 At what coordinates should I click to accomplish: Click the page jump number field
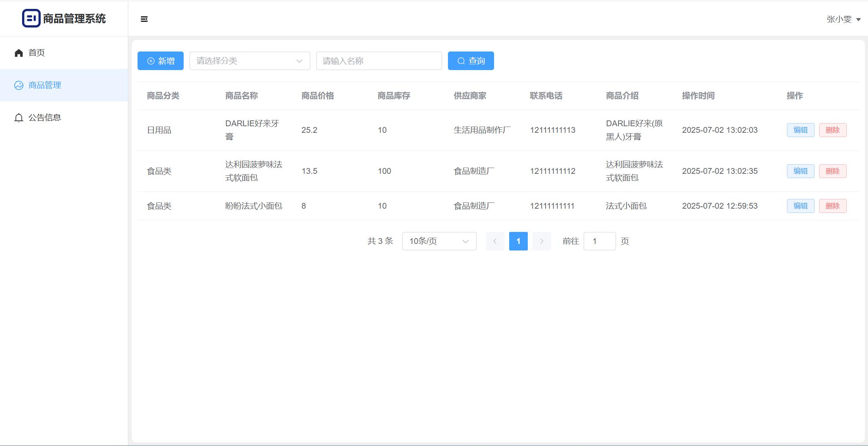(599, 241)
